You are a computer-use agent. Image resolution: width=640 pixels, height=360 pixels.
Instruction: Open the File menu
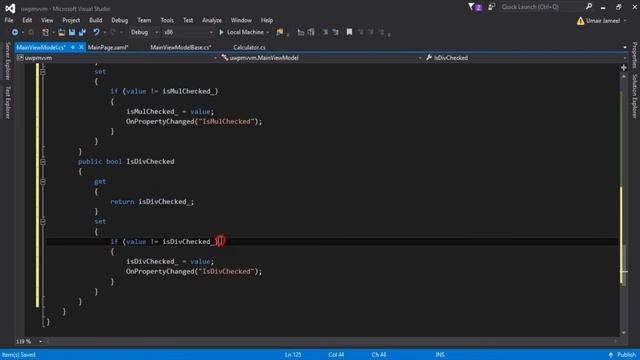(9, 20)
